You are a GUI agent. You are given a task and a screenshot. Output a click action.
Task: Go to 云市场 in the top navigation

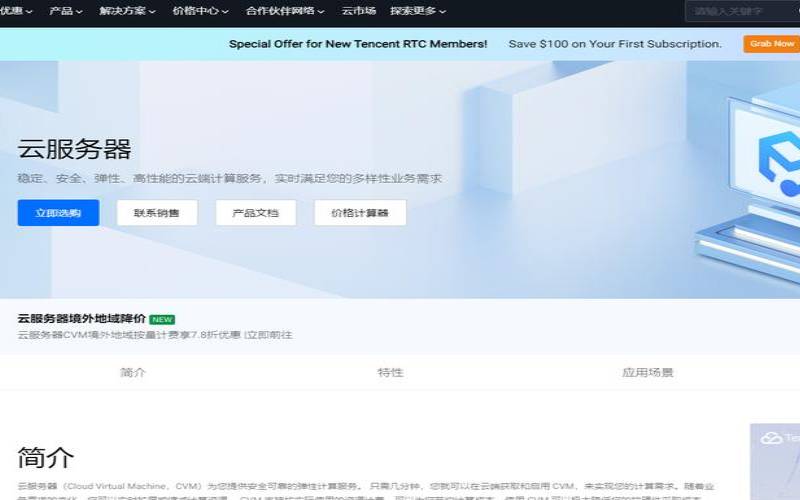point(359,11)
